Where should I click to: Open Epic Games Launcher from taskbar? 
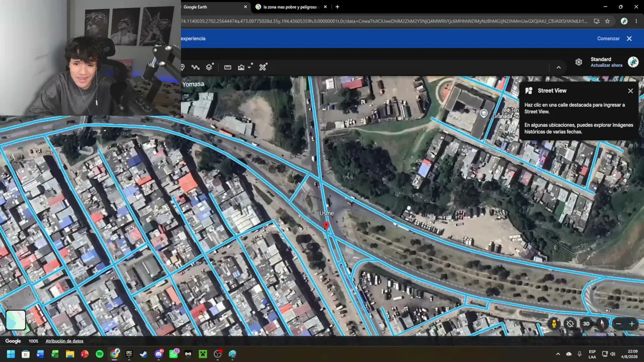click(129, 354)
